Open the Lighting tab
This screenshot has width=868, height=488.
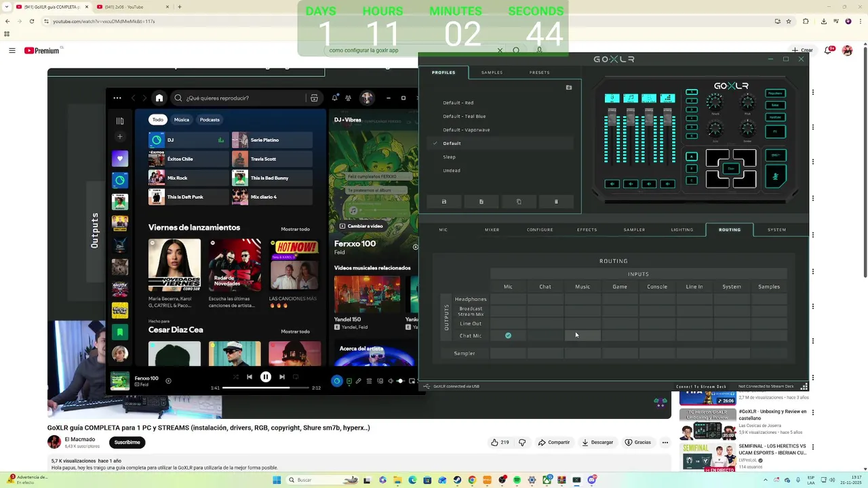coord(682,230)
